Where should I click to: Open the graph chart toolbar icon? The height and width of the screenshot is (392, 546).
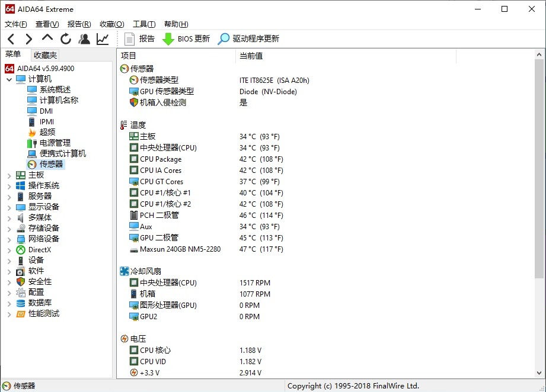point(103,39)
